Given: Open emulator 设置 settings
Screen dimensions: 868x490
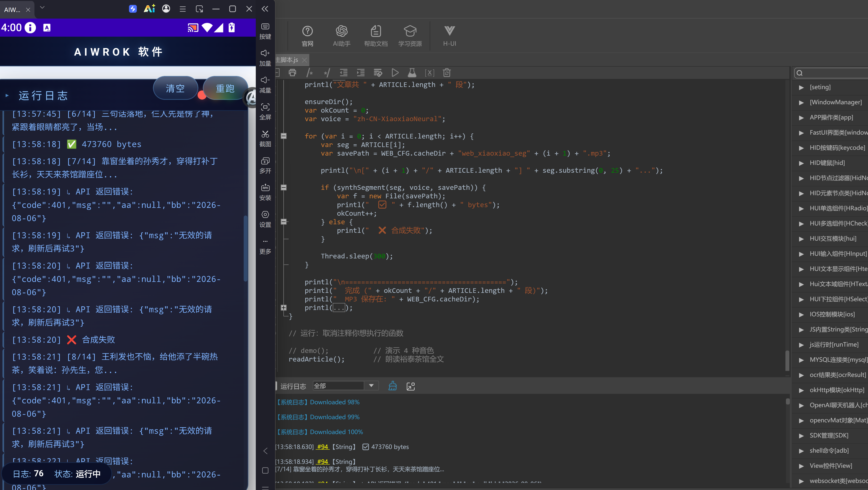Looking at the screenshot, I should click(265, 219).
